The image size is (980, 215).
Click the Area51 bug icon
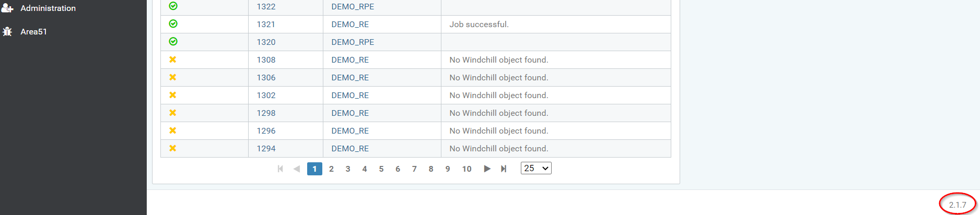click(x=7, y=31)
